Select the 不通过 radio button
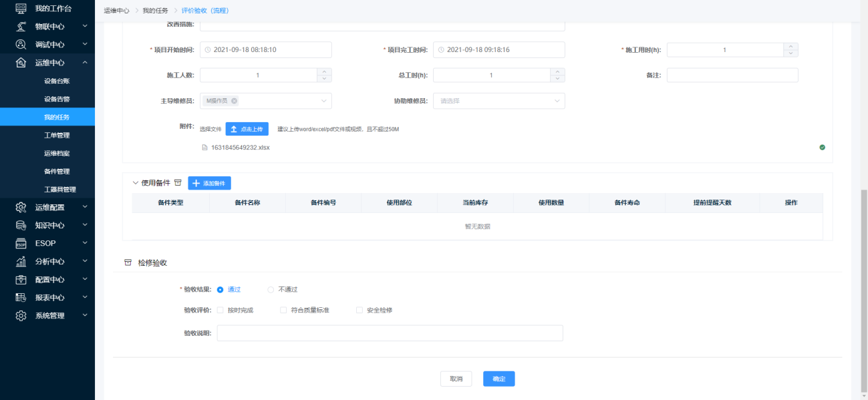 [x=271, y=290]
